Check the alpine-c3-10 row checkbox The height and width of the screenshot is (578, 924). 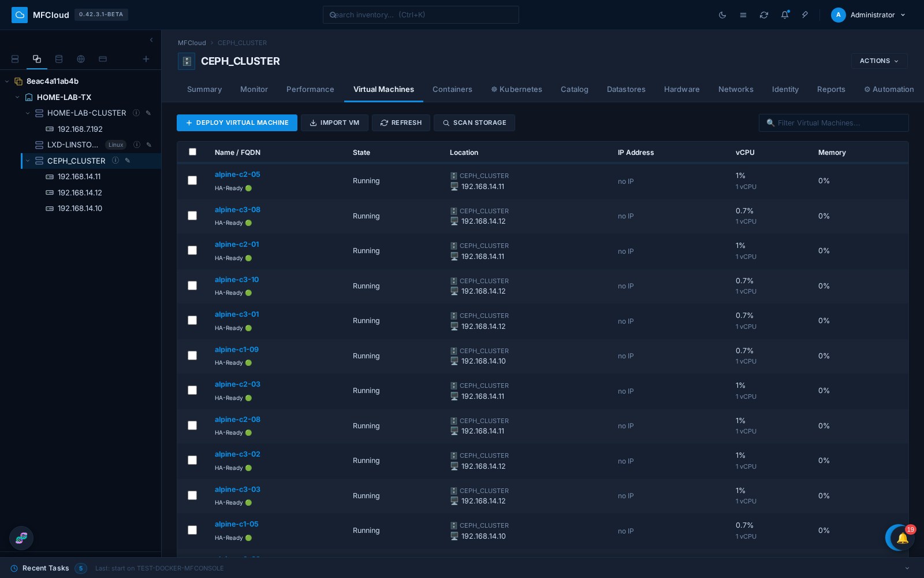pyautogui.click(x=192, y=286)
